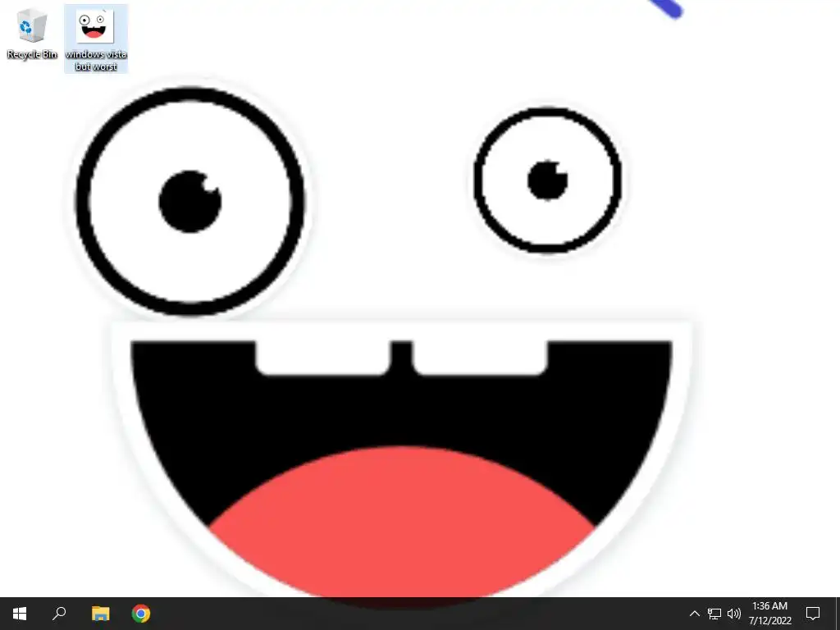840x630 pixels.
Task: Show hidden system tray icons
Action: coord(694,614)
